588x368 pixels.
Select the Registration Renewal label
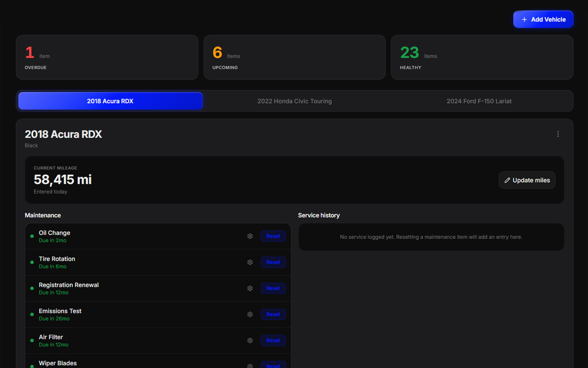pyautogui.click(x=68, y=285)
